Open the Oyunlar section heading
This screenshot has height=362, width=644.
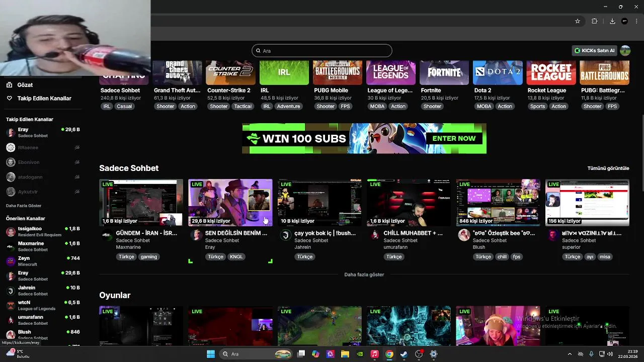(x=115, y=295)
